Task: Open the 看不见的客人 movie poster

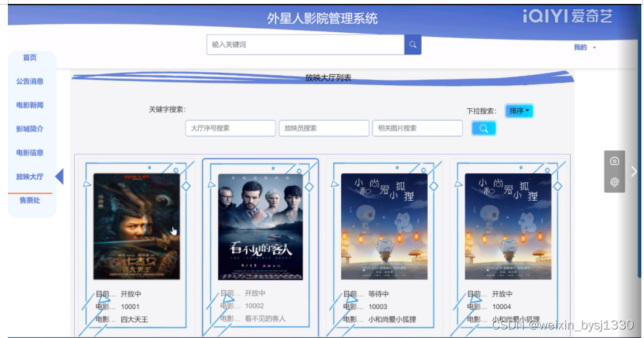Action: click(260, 226)
